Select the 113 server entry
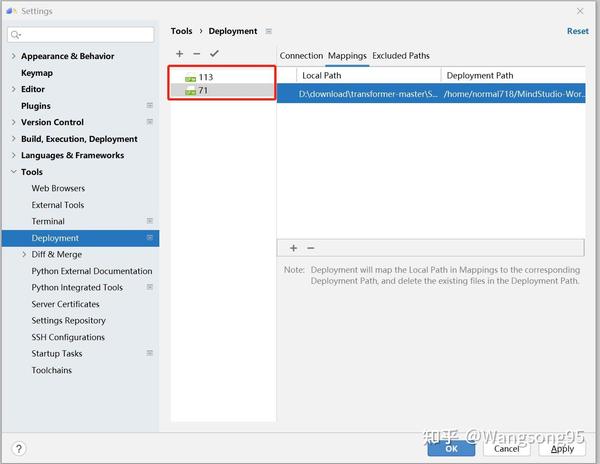The height and width of the screenshot is (464, 600). coord(206,77)
